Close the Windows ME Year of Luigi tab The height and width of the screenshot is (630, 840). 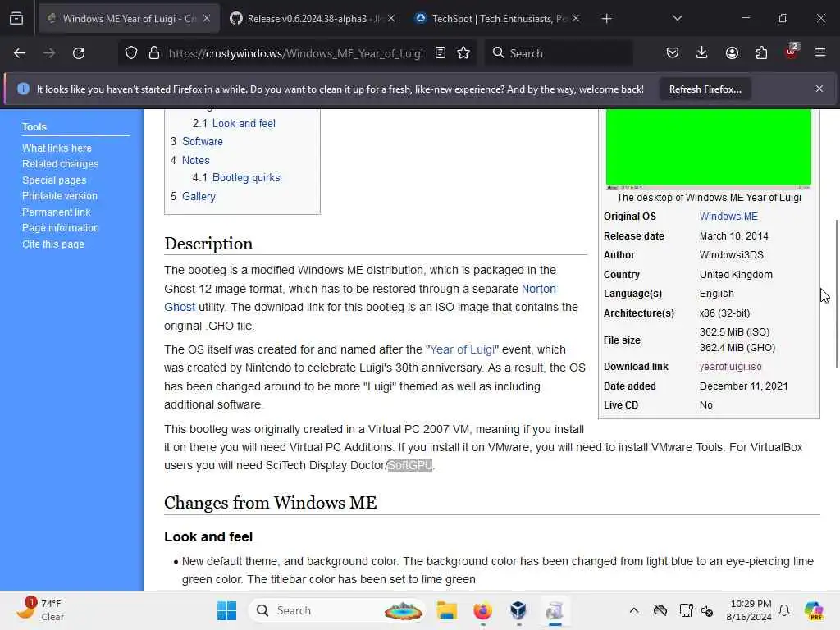[x=207, y=19]
